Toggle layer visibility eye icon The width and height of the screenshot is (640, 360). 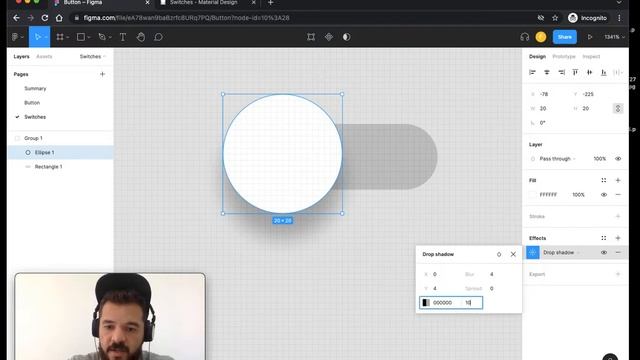tap(618, 159)
